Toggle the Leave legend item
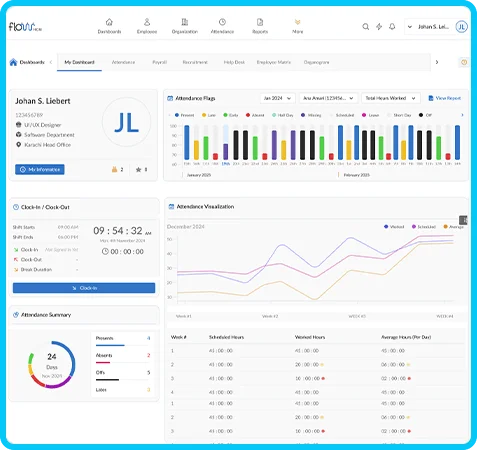 click(371, 115)
